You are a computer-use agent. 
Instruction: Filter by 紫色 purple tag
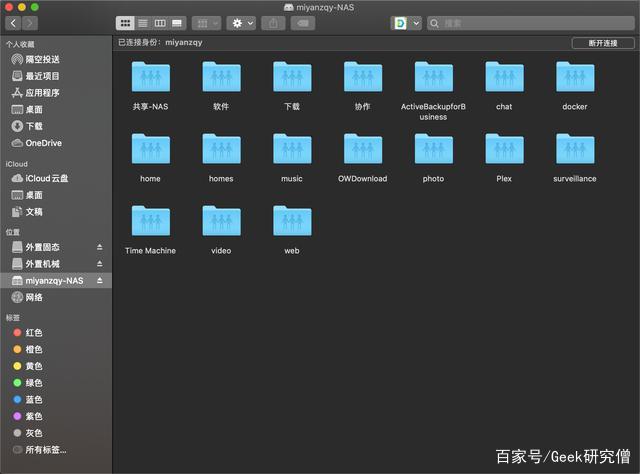[x=56, y=417]
